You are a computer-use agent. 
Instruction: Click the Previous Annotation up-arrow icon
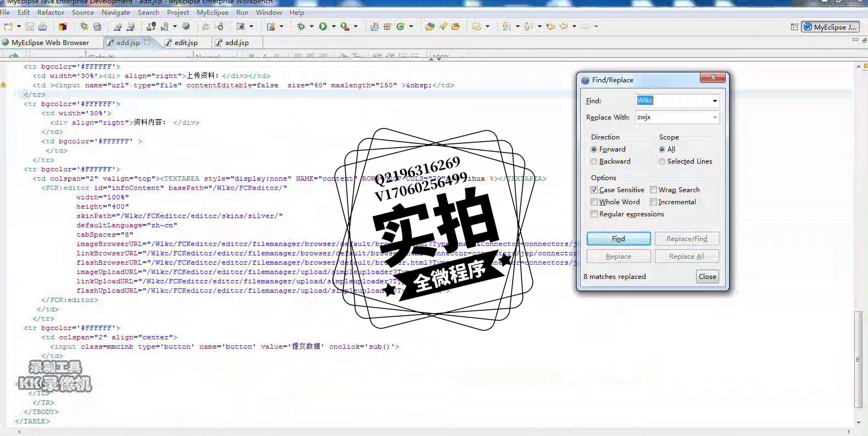coord(528,26)
